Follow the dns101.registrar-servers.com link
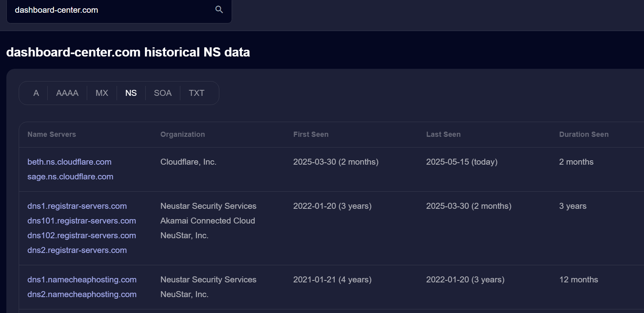Viewport: 644px width, 313px height. pos(82,221)
